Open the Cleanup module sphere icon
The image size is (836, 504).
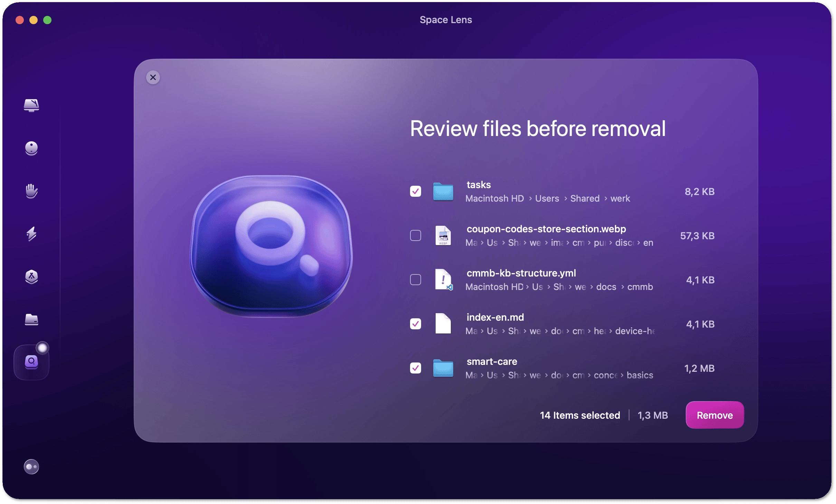point(31,148)
